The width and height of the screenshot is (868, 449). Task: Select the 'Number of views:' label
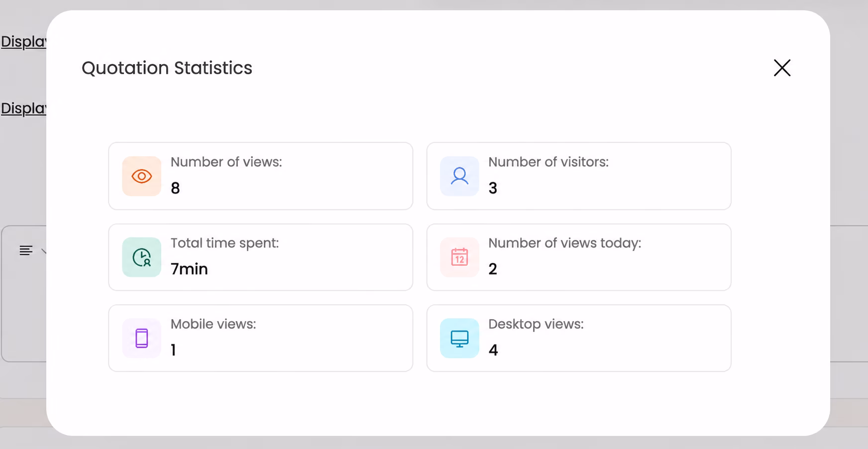pyautogui.click(x=226, y=162)
